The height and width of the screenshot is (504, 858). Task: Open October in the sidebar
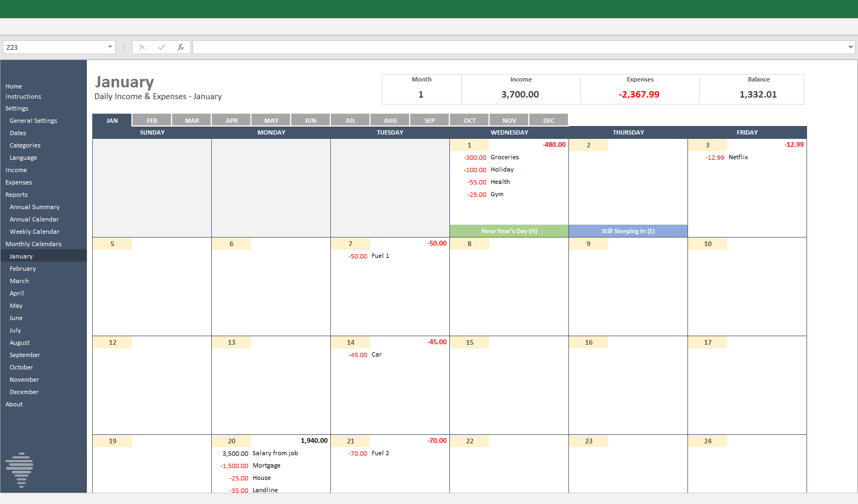click(21, 367)
